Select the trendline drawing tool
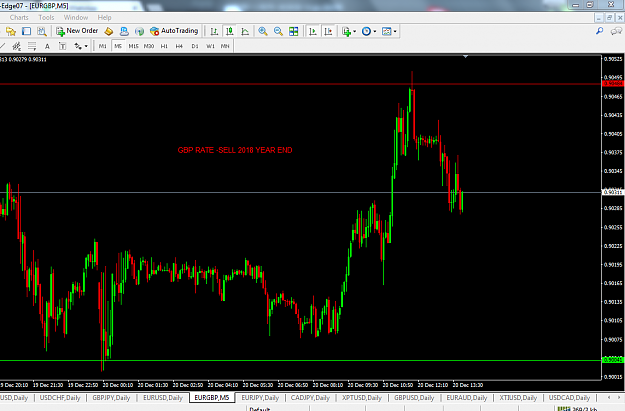 coord(2,46)
